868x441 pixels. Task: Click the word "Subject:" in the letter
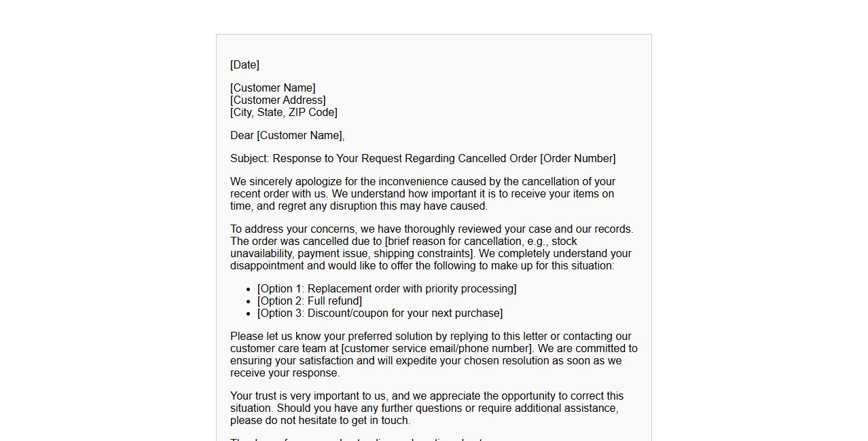tap(250, 159)
